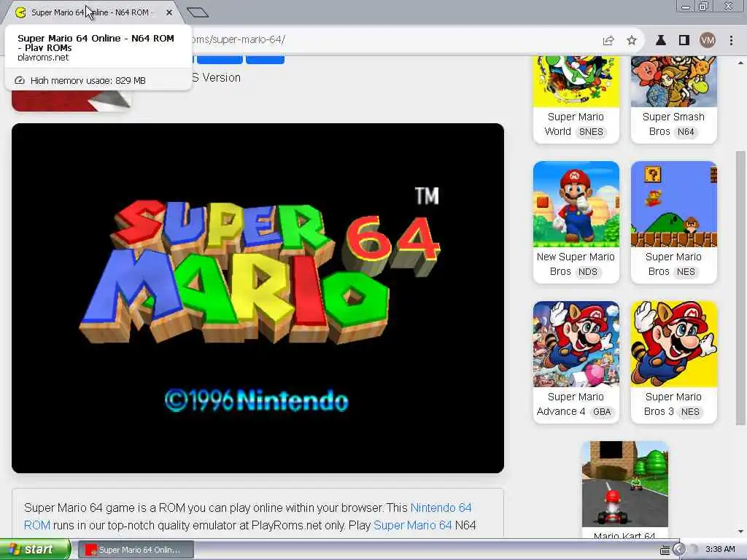Open the VM profile avatar
The height and width of the screenshot is (560, 747).
point(708,41)
